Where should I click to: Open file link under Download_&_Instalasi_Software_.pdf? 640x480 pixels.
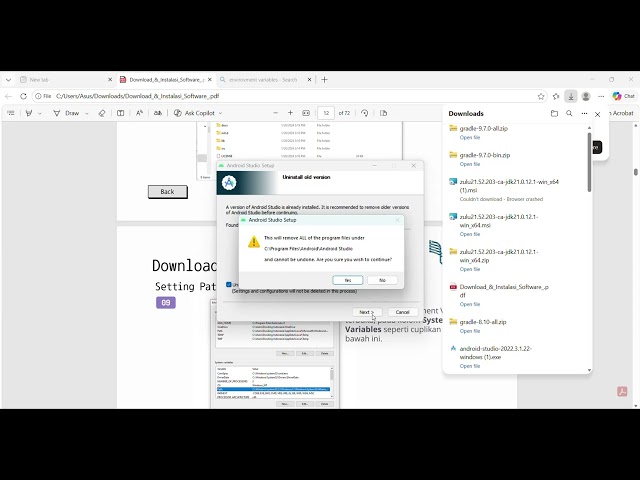coord(469,304)
